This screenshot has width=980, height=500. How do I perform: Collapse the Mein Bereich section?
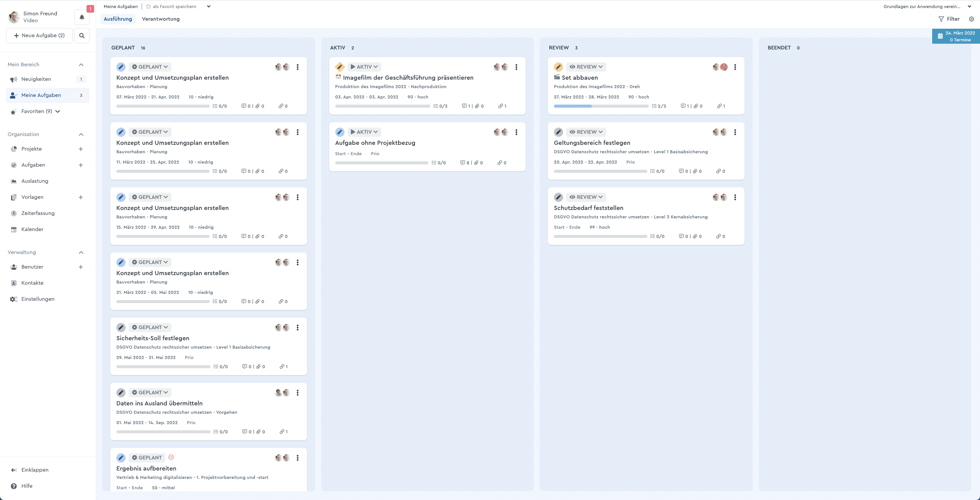[81, 65]
